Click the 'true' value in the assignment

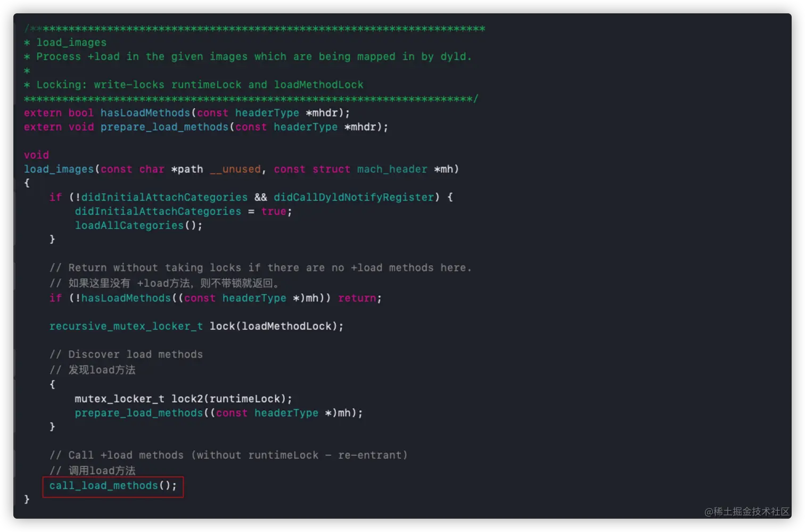click(274, 211)
